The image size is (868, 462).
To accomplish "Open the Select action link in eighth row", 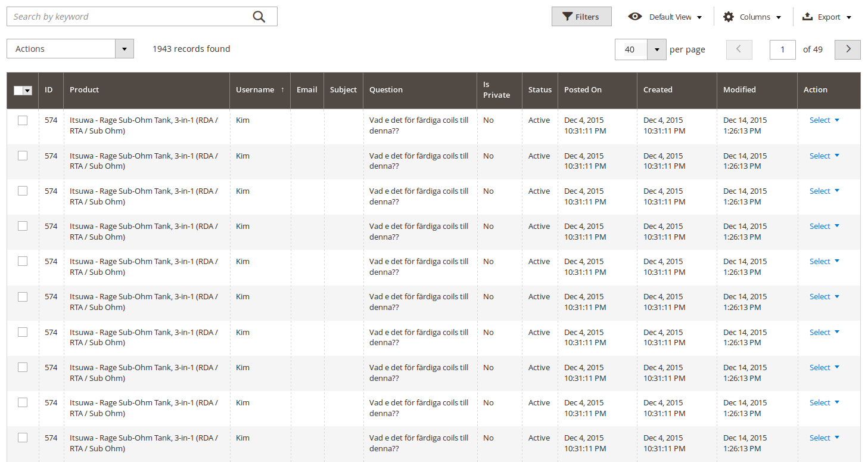I will tap(824, 367).
